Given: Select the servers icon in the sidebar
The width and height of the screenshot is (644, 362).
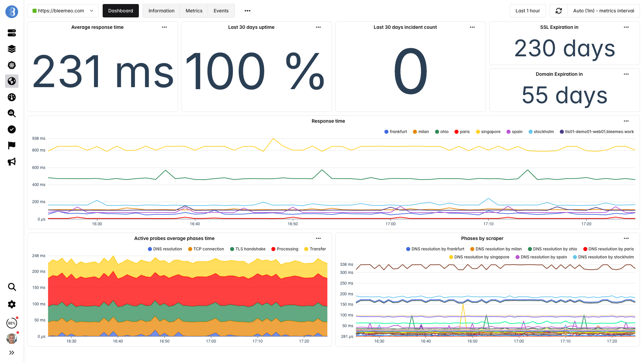Looking at the screenshot, I should click(x=11, y=33).
